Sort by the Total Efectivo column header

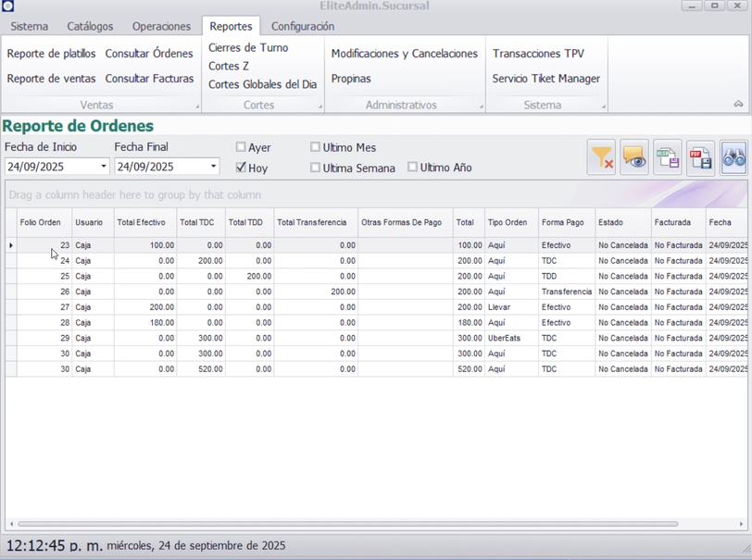(141, 222)
